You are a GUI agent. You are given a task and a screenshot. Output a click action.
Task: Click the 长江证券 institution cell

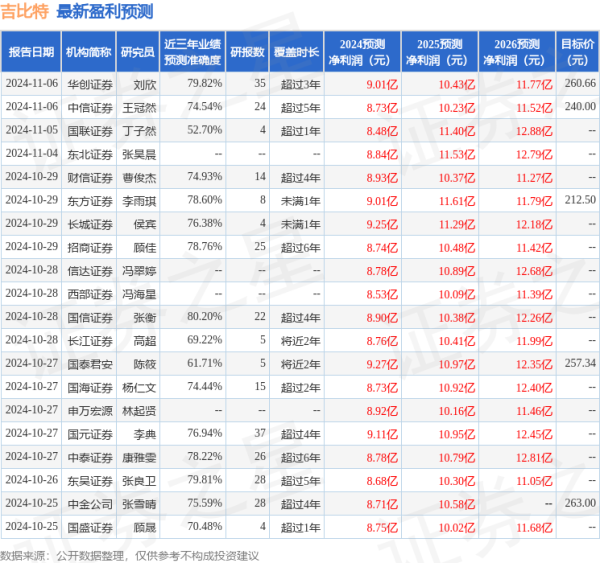coord(90,341)
